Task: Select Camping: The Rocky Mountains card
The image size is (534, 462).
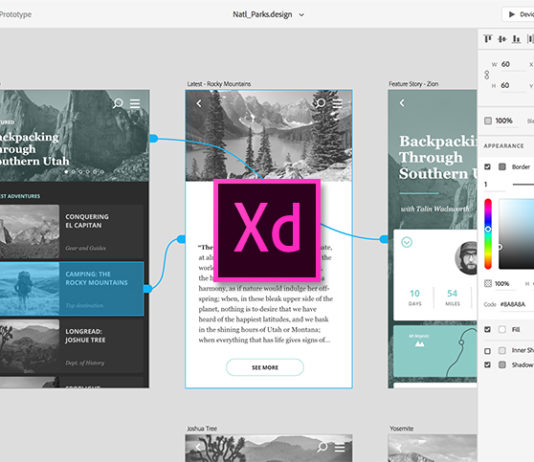Action: tap(72, 289)
